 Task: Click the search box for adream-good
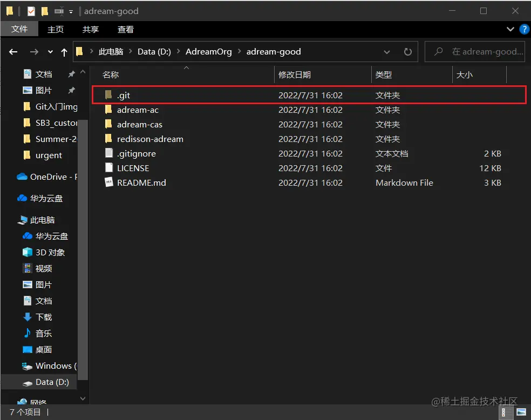(x=475, y=51)
